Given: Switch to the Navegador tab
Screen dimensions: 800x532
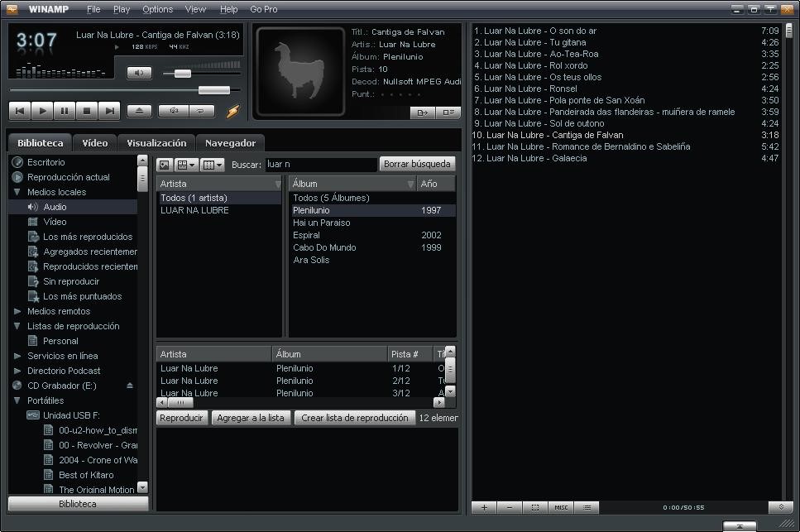Looking at the screenshot, I should [230, 141].
